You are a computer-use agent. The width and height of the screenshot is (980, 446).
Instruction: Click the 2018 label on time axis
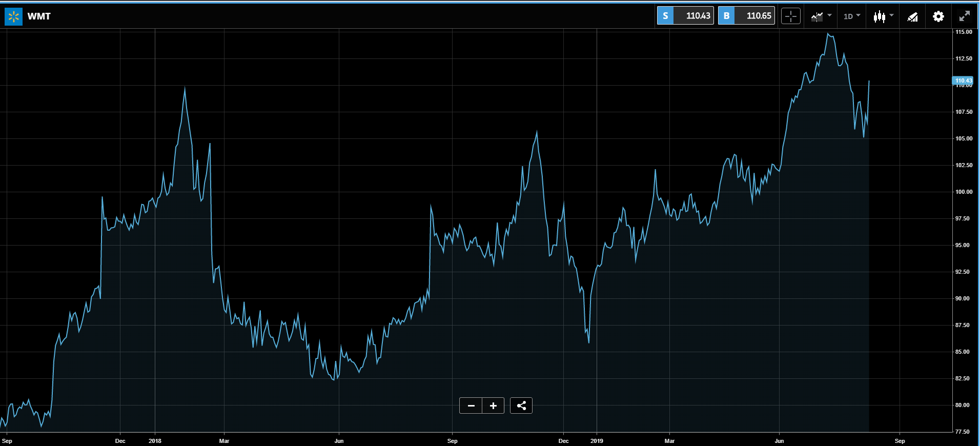(x=155, y=441)
